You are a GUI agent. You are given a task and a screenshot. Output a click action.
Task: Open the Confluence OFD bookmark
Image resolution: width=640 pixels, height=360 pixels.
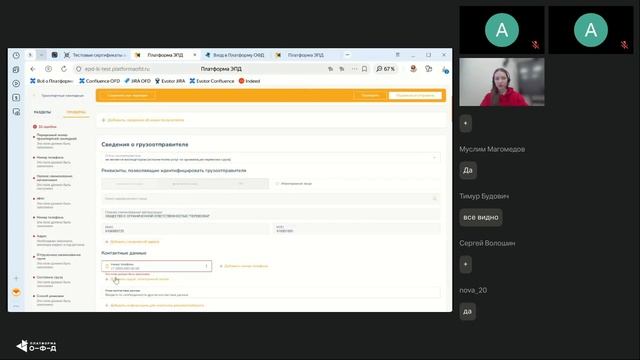coord(100,81)
